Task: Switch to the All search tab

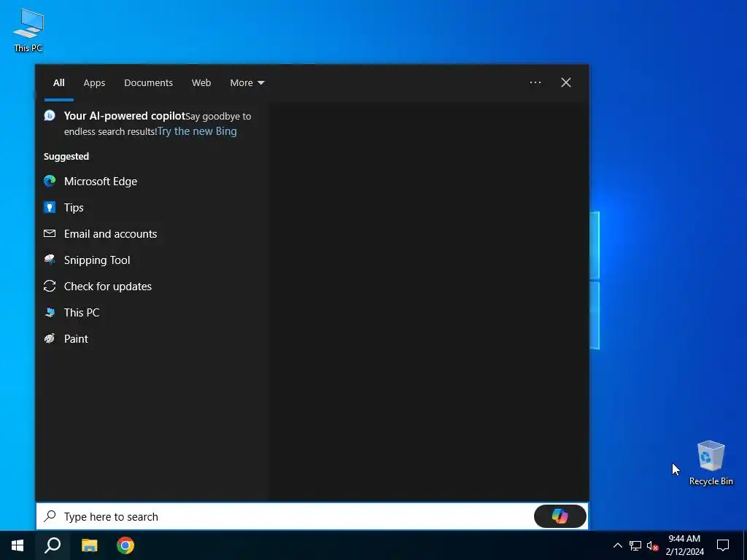Action: click(58, 82)
